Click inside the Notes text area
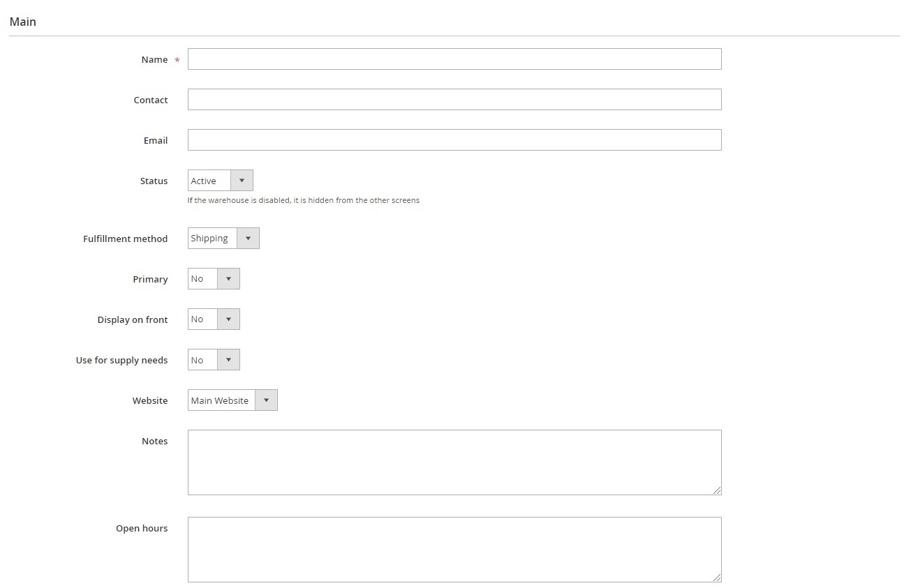The height and width of the screenshot is (588, 904). tap(454, 462)
